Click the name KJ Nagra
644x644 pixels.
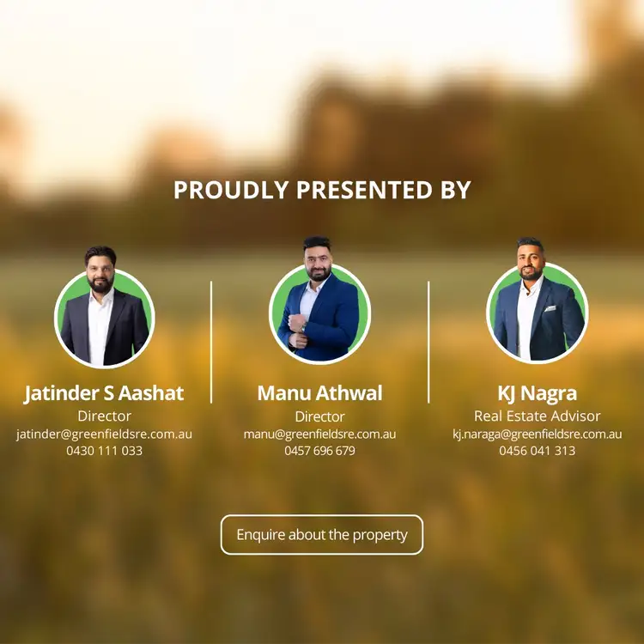538,393
